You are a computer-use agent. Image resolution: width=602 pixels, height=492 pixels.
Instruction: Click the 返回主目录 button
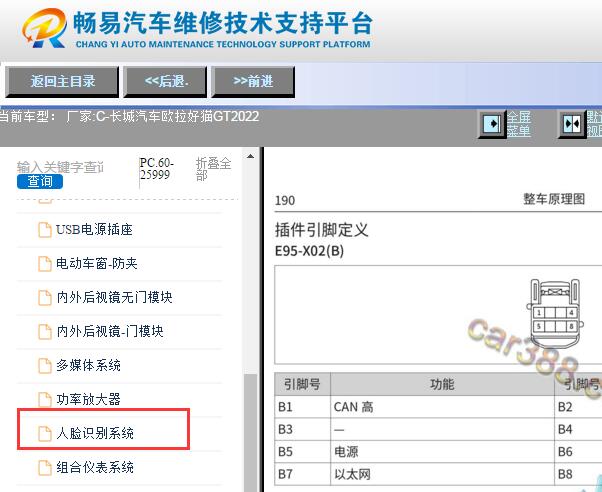(62, 81)
